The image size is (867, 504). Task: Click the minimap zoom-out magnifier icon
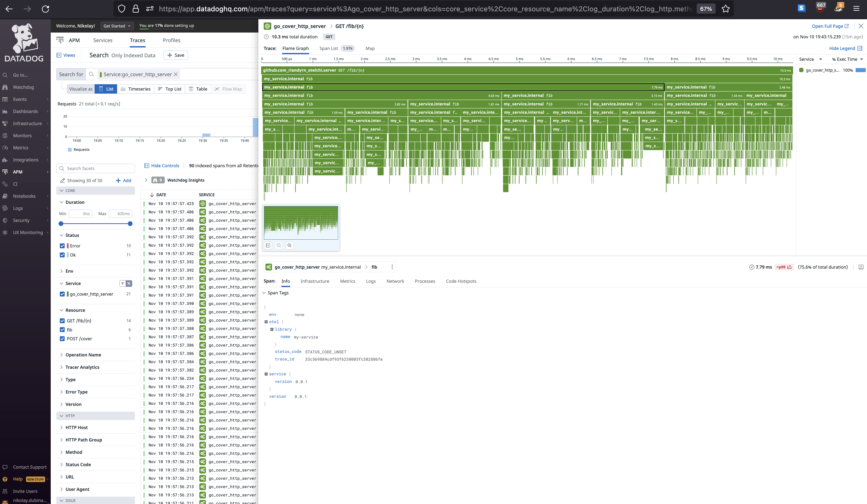[279, 245]
